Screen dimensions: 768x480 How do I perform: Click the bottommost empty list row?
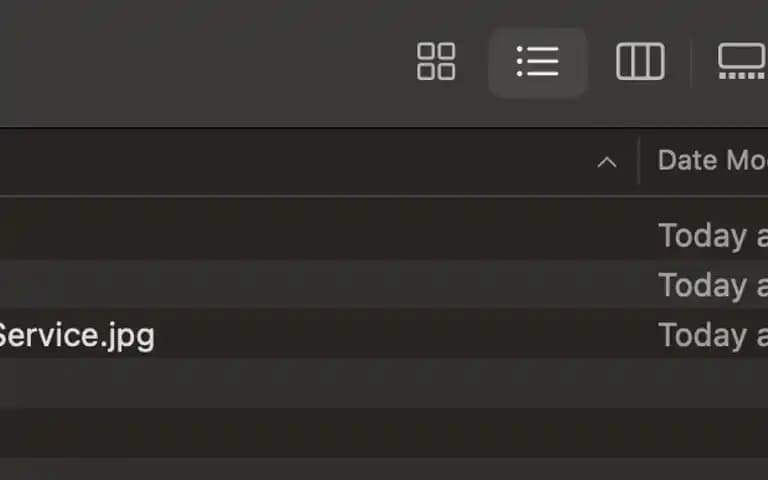pyautogui.click(x=384, y=469)
